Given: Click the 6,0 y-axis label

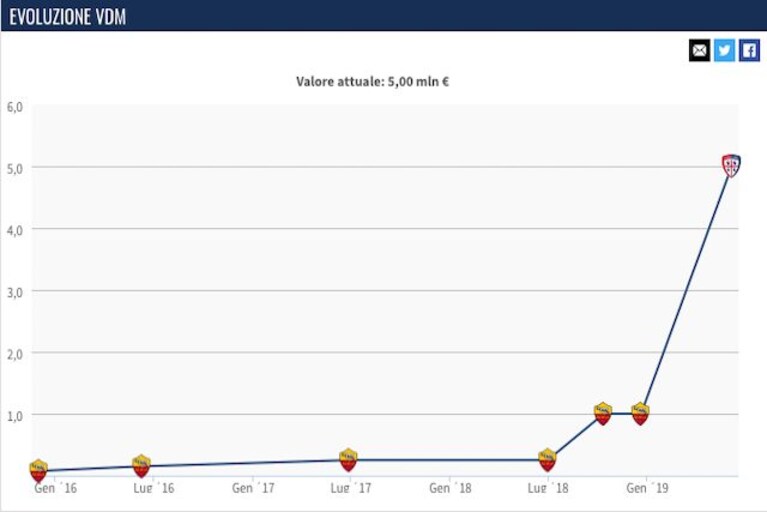Looking at the screenshot, I should click(x=15, y=107).
